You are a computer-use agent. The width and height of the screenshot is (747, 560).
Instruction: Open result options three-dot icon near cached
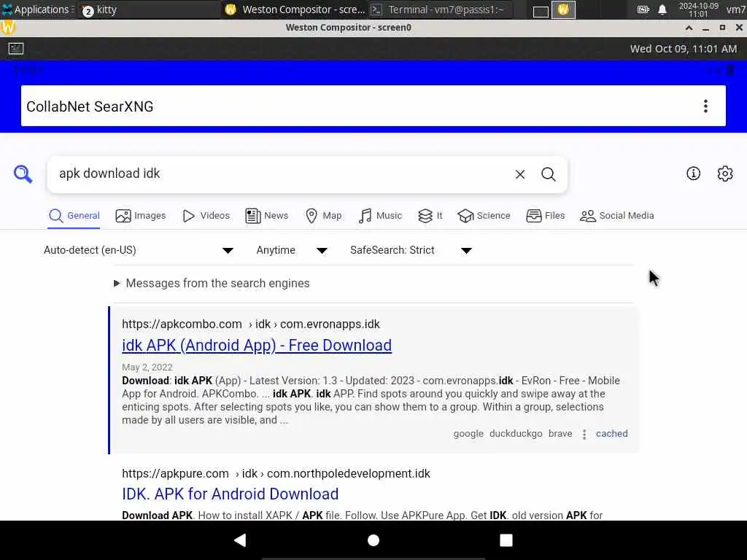point(584,435)
